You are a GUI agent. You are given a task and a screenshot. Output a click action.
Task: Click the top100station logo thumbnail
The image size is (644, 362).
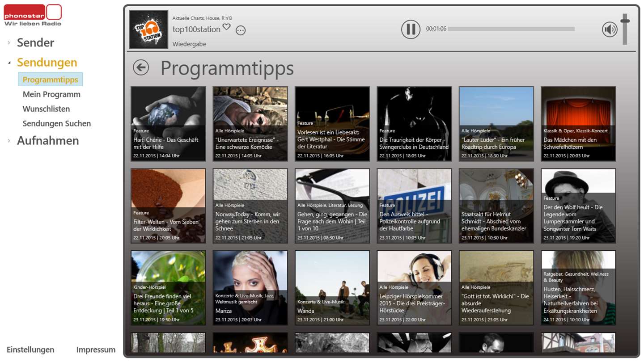click(149, 29)
